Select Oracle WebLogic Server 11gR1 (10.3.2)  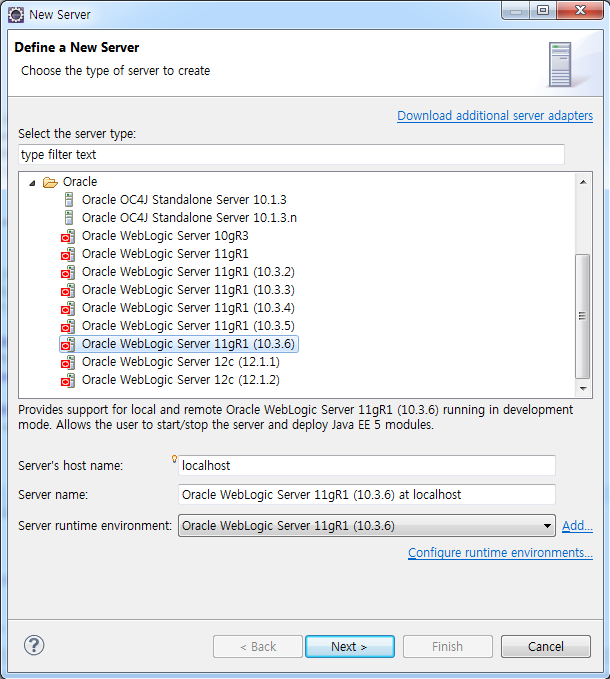pyautogui.click(x=188, y=272)
